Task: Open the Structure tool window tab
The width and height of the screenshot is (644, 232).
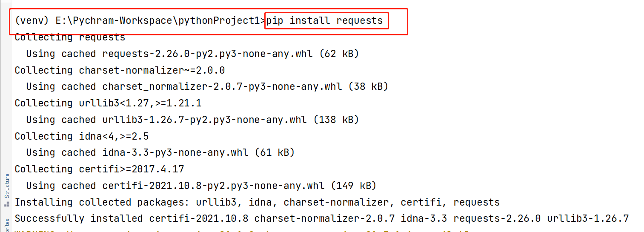Action: [7, 186]
